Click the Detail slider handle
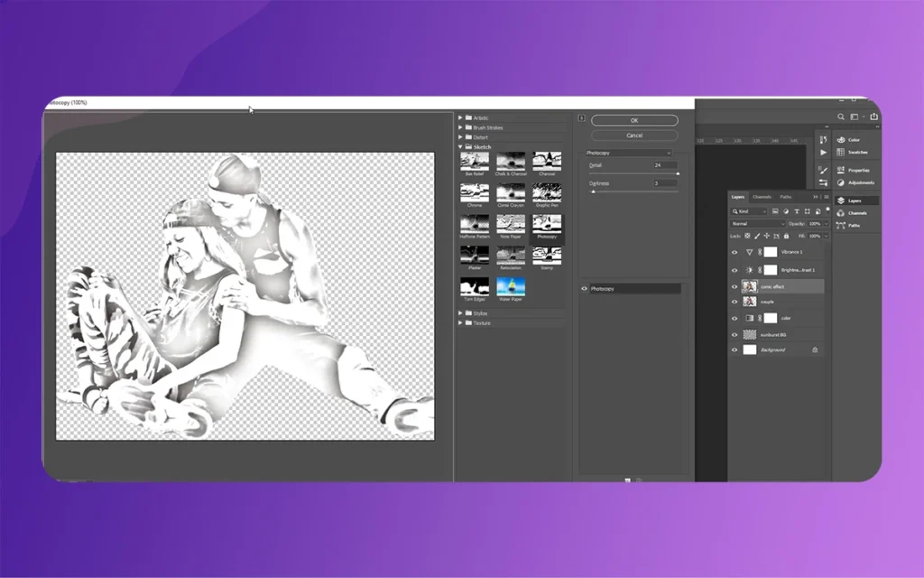Image resolution: width=924 pixels, height=578 pixels. [x=677, y=173]
